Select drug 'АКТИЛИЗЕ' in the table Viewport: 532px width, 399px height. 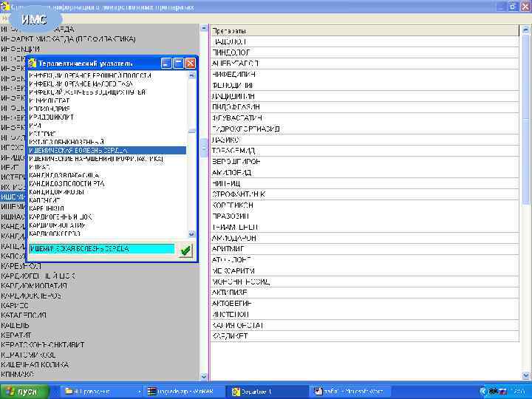365,293
